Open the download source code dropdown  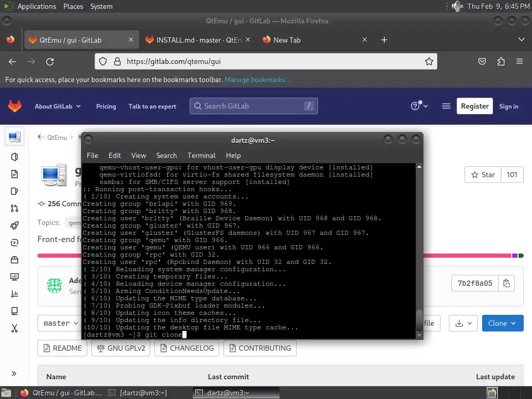pos(463,323)
